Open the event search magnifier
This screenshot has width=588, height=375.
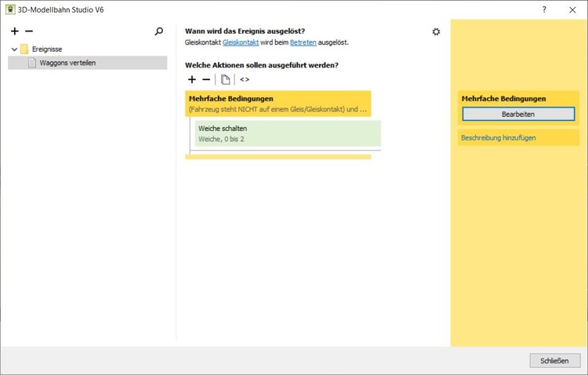(x=159, y=31)
